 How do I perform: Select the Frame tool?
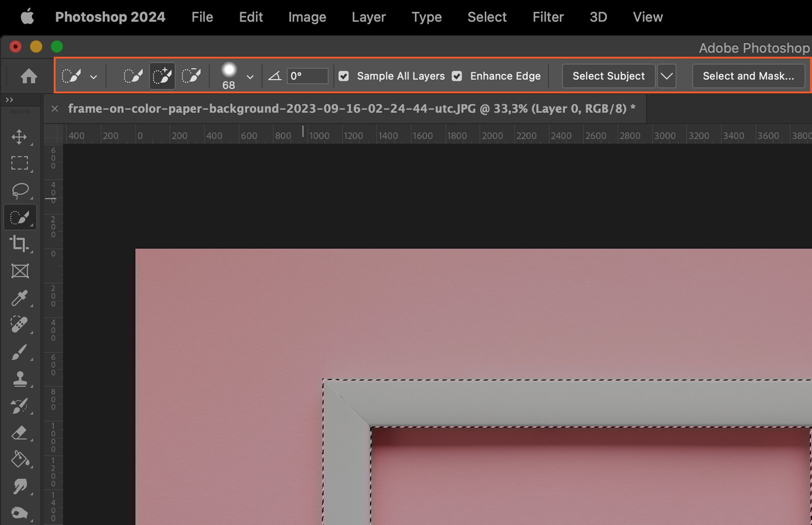coord(19,271)
